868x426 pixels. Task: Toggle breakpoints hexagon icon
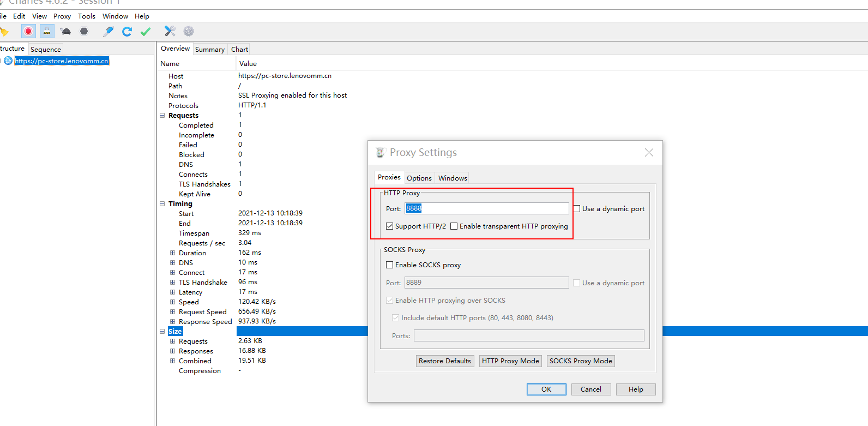point(84,31)
